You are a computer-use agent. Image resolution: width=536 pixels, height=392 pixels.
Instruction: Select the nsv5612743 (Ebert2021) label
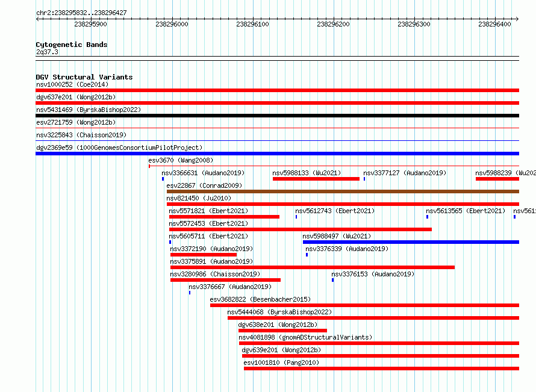335,211
